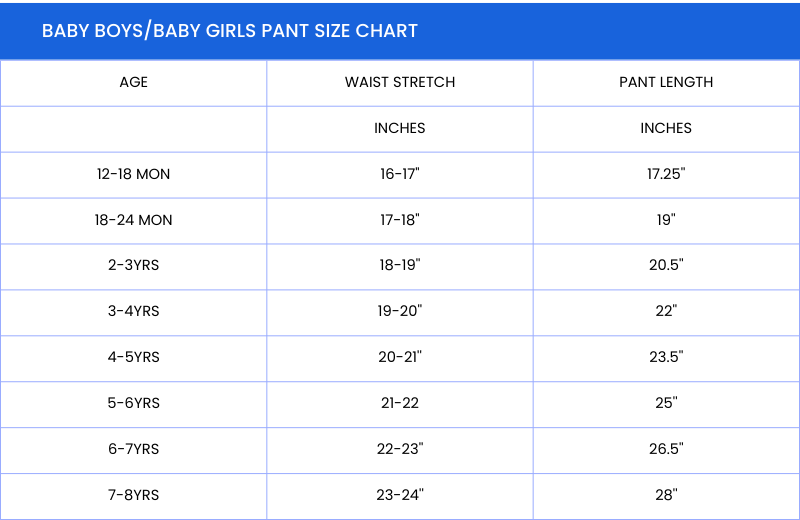
Task: Click the 20.5" pant length value
Action: [x=666, y=266]
